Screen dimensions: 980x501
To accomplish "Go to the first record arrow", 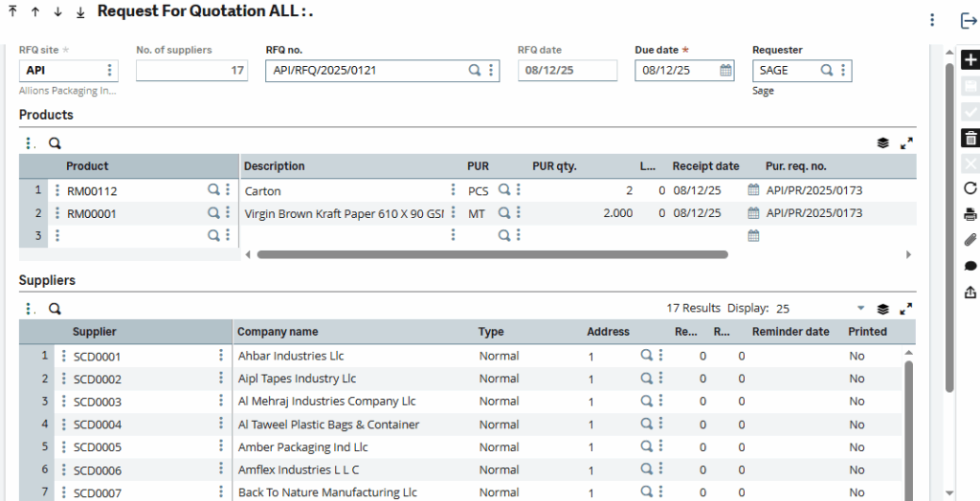I will point(12,12).
